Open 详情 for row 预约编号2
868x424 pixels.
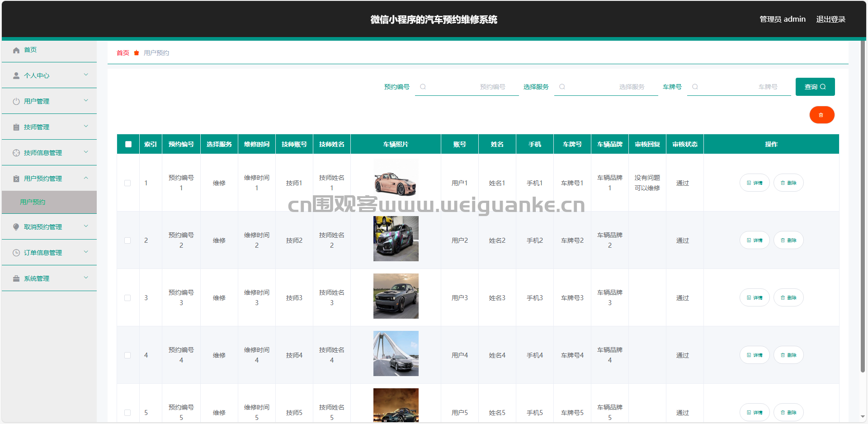[755, 240]
